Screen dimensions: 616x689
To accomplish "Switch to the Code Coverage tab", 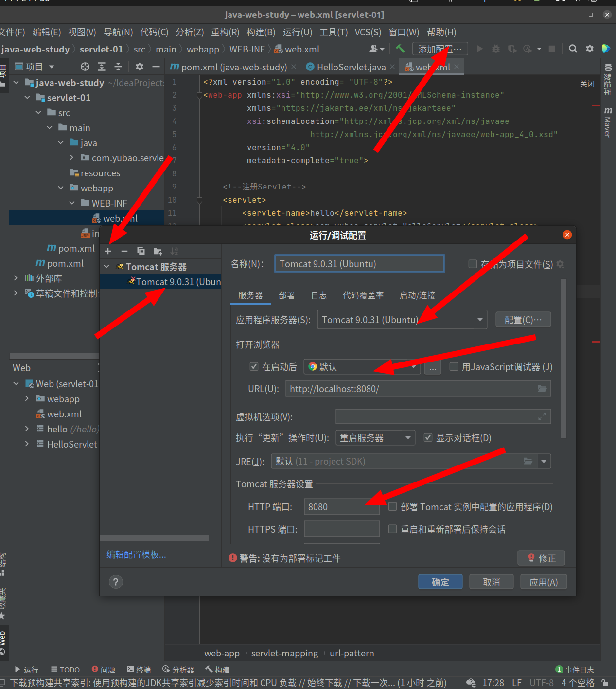I will [363, 295].
